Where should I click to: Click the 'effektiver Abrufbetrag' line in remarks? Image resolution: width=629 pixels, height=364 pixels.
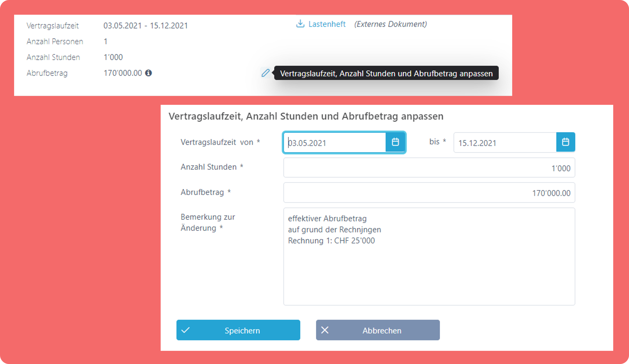click(x=327, y=219)
